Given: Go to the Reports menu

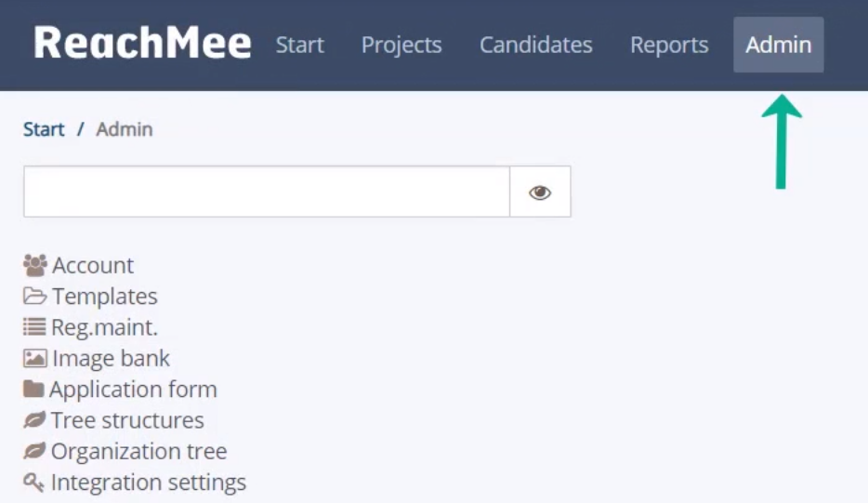Looking at the screenshot, I should pyautogui.click(x=669, y=45).
